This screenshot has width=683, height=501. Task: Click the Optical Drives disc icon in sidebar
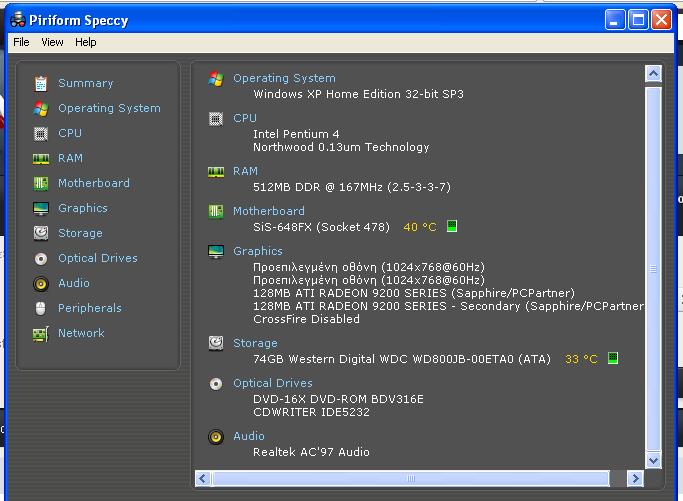[41, 259]
